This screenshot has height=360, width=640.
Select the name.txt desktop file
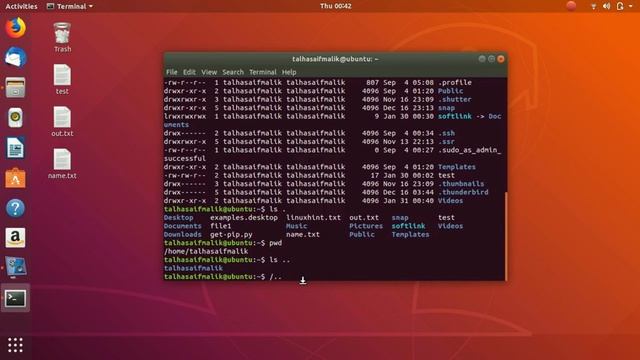(x=62, y=164)
